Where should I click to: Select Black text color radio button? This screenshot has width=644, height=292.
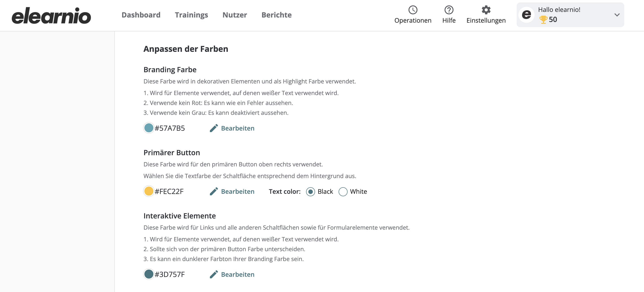click(310, 192)
